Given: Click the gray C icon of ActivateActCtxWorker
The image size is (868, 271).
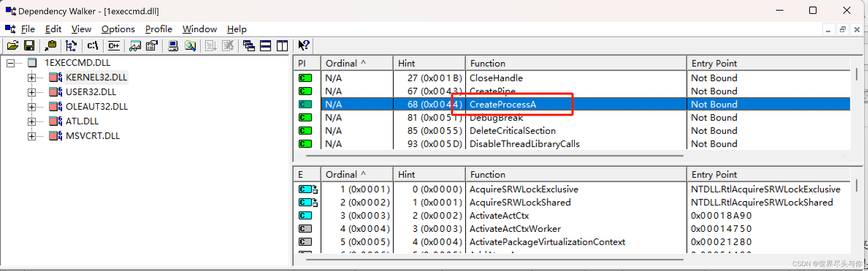Looking at the screenshot, I should click(305, 229).
